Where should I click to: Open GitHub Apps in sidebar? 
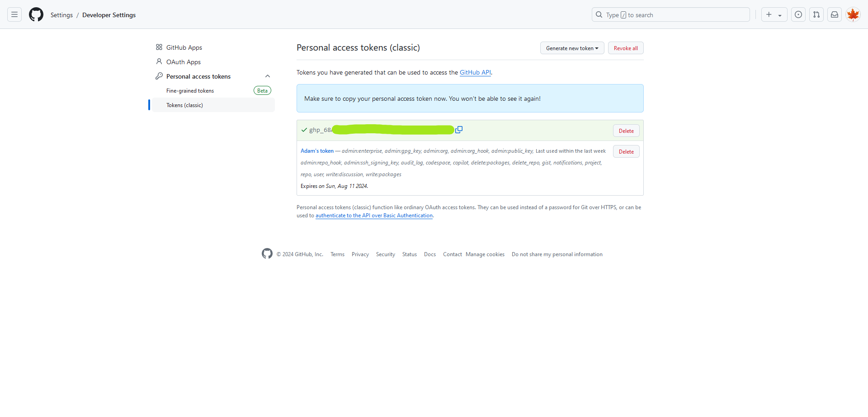point(184,47)
